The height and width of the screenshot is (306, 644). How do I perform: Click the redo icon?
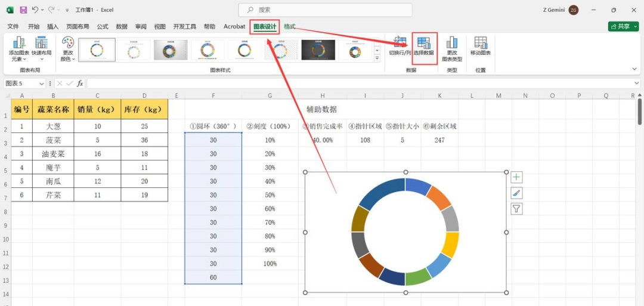(x=51, y=10)
